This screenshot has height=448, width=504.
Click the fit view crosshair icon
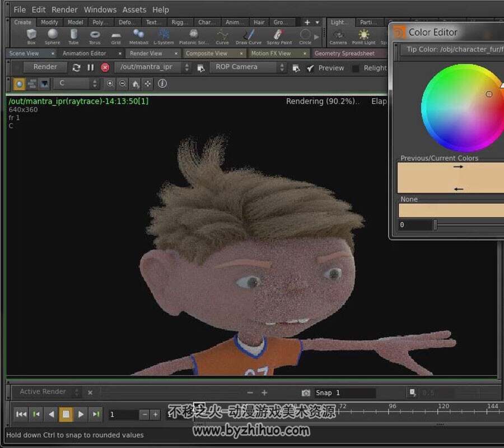coord(148,83)
